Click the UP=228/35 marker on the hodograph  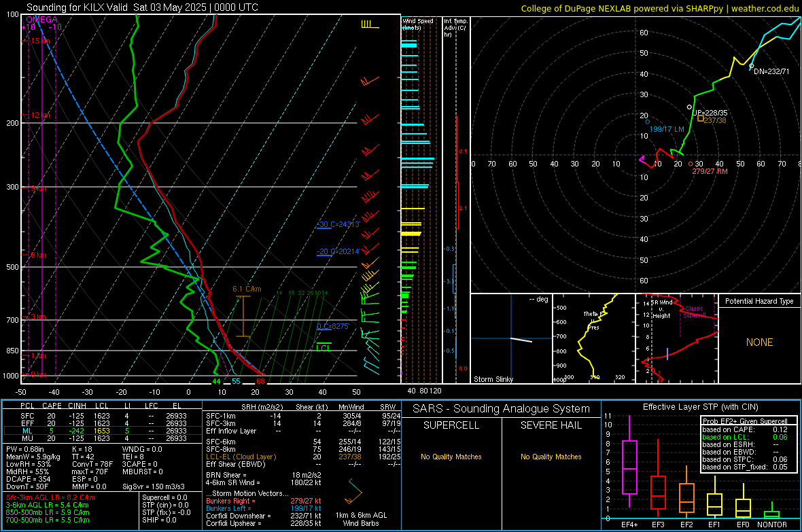point(689,107)
